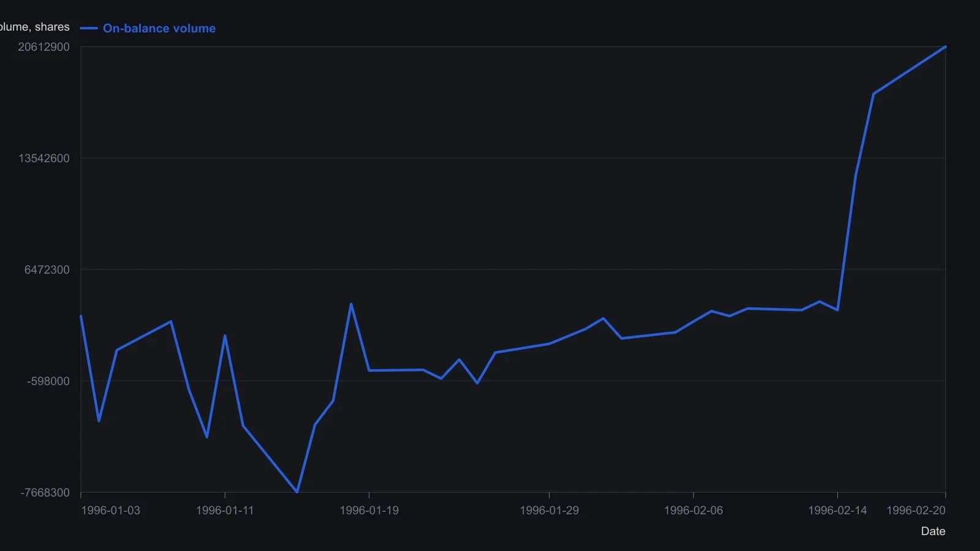Screen dimensions: 980x551
Task: Click the Date axis title
Action: [933, 531]
